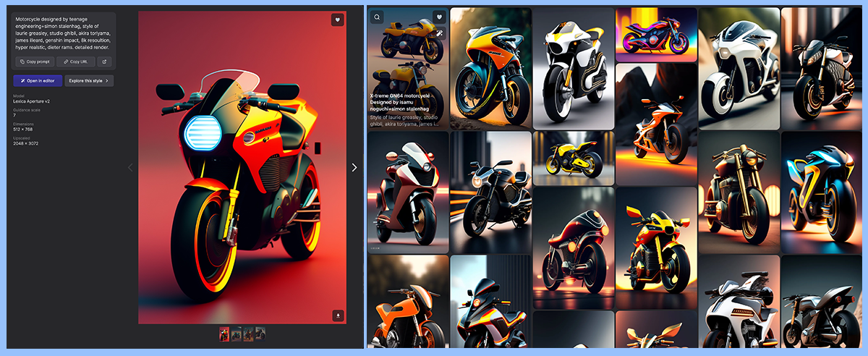868x356 pixels.
Task: Click the search icon on the yellow motorcycles gallery card
Action: 377,17
